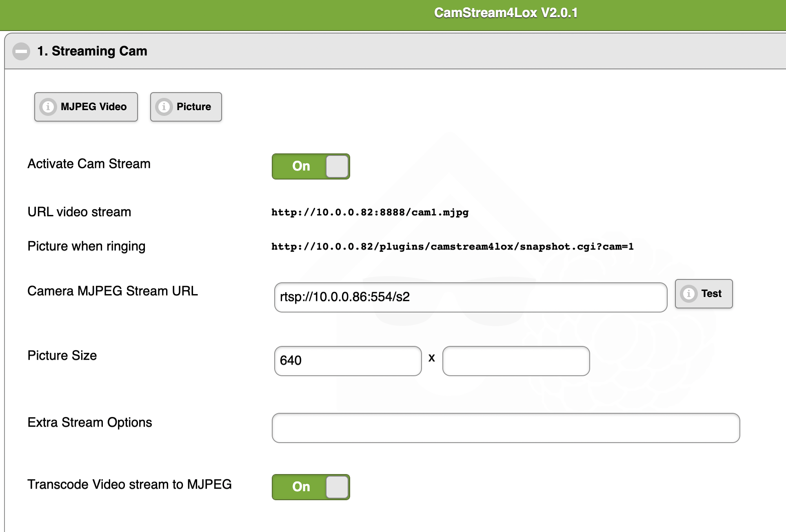Viewport: 786px width, 532px height.
Task: Click the empty Picture Size height field
Action: (x=516, y=361)
